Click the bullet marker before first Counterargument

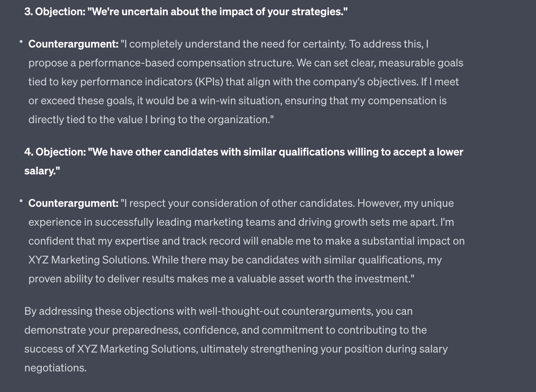coord(21,42)
